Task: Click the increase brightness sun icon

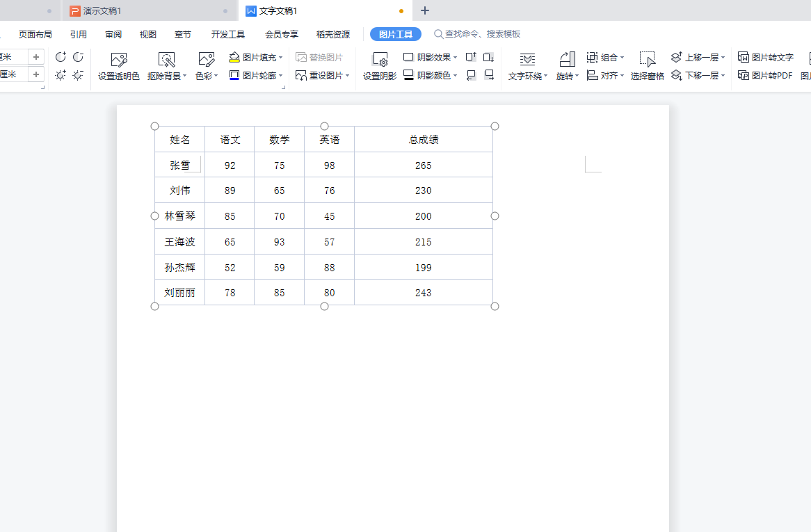Action: (x=61, y=75)
